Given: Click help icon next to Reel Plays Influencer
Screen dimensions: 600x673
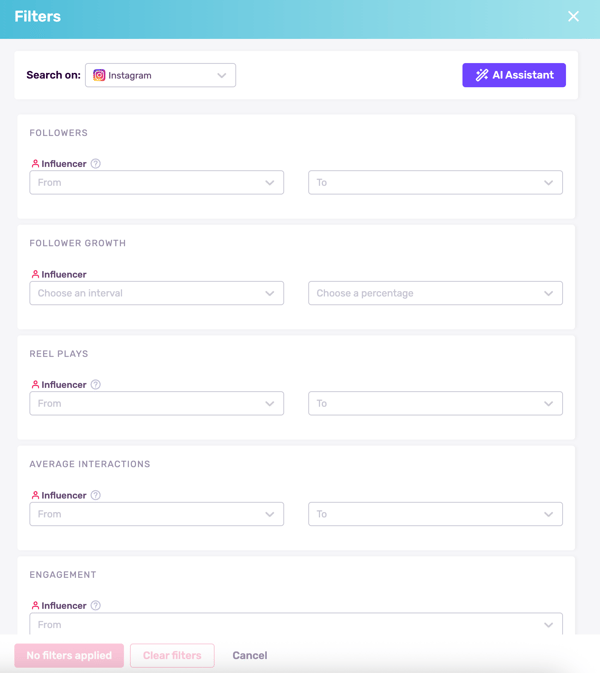Looking at the screenshot, I should 96,385.
